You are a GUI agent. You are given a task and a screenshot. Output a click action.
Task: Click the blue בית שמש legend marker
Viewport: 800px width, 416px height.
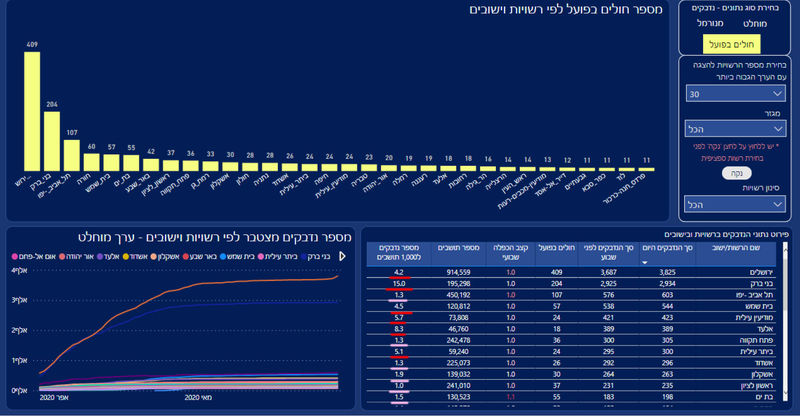(x=223, y=256)
